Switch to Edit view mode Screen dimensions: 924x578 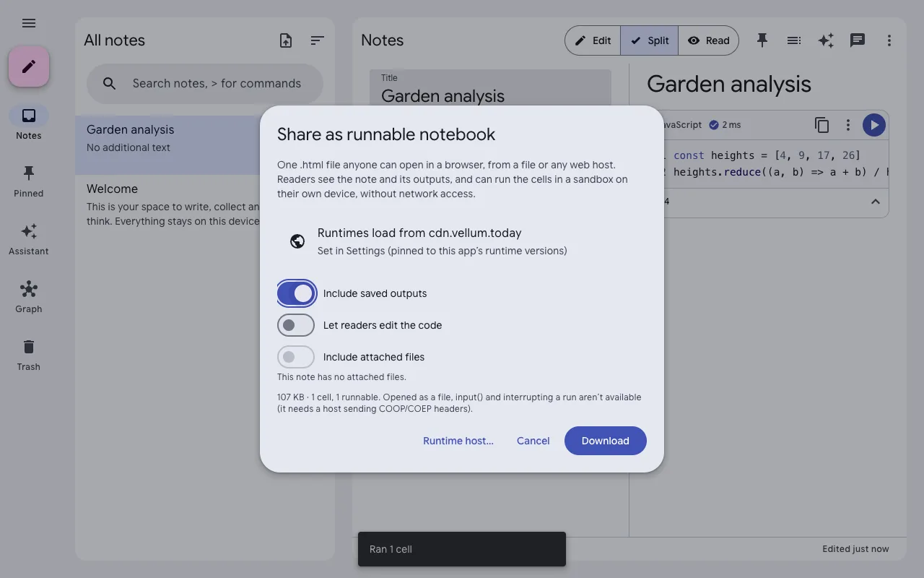pyautogui.click(x=593, y=40)
